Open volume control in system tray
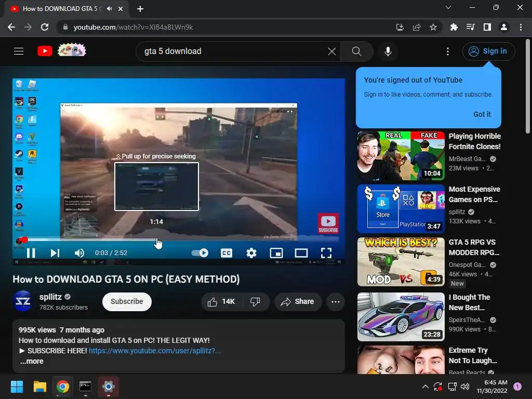The width and height of the screenshot is (532, 399). 465,387
